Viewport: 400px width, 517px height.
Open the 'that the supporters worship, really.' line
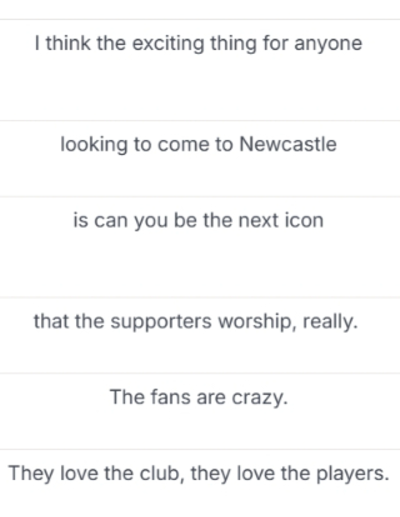[x=200, y=335]
